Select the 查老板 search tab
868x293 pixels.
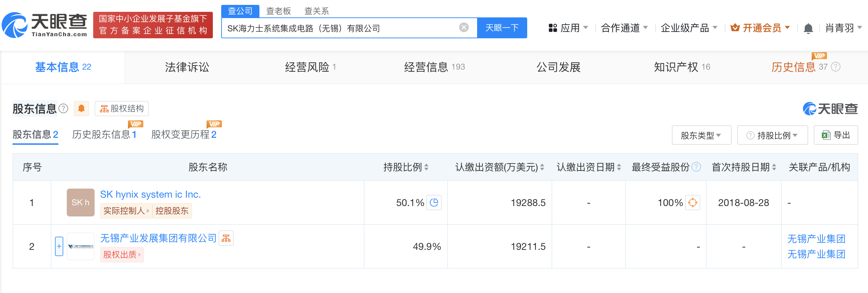[278, 11]
